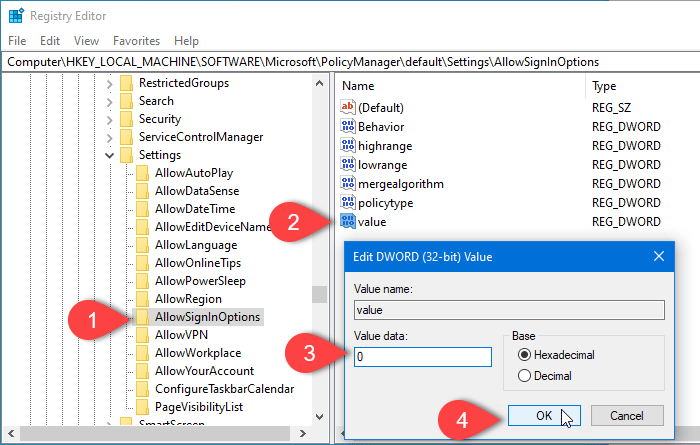
Task: Open the Help menu
Action: pyautogui.click(x=186, y=41)
